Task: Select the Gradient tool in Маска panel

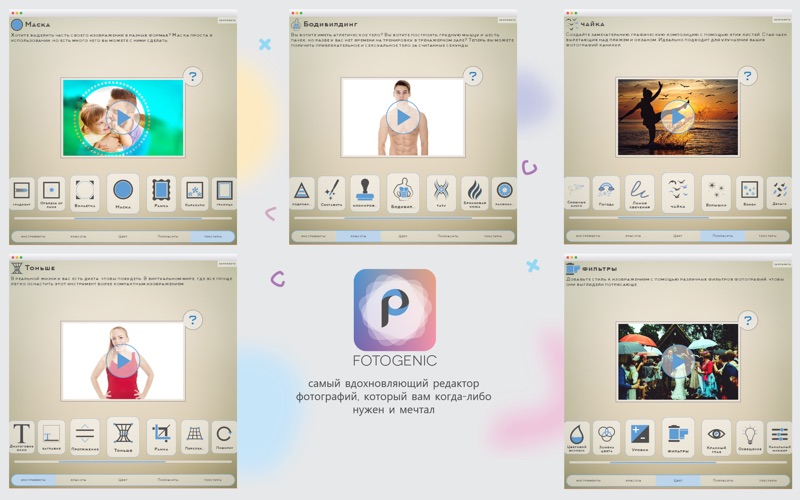Action: pos(21,193)
